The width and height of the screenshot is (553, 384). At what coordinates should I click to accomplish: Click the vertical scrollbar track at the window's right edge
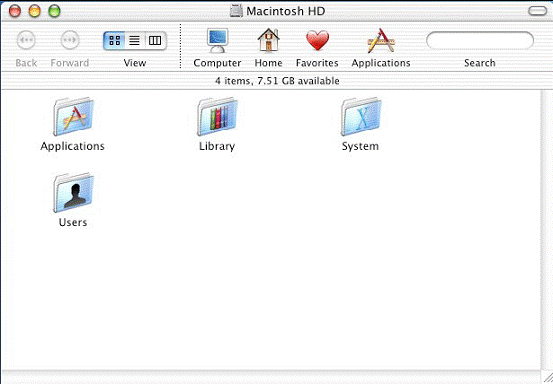(547, 229)
